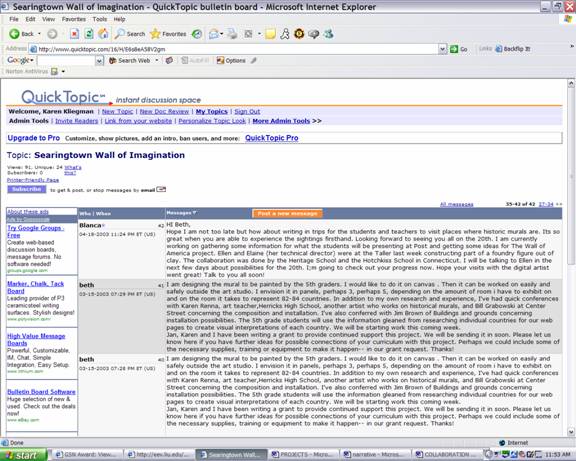Open the Norton AntiVirus dropdown arrow
Image resolution: width=576 pixels, height=461 pixels.
point(63,71)
